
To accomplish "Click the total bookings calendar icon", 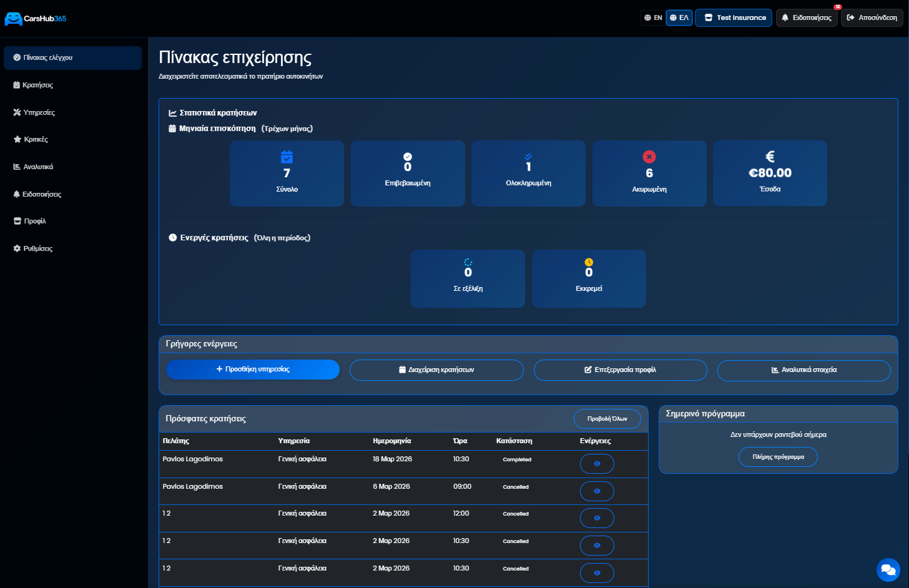I will (x=287, y=157).
